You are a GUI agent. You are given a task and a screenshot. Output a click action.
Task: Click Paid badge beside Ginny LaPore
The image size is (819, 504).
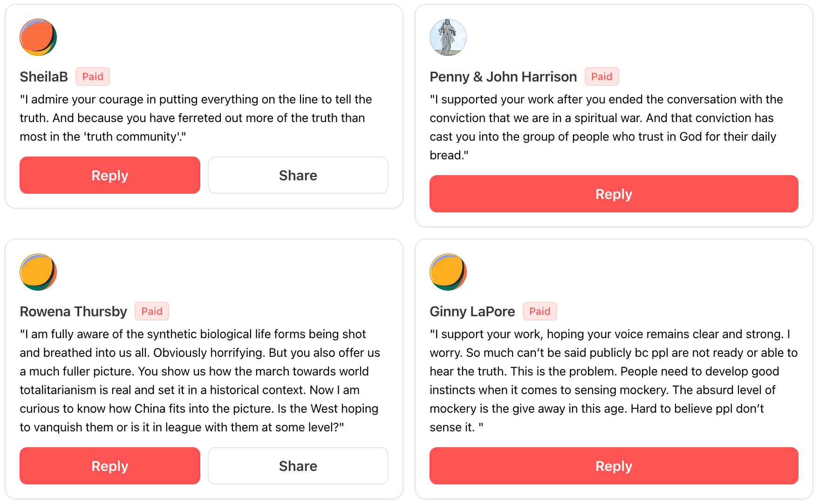point(539,312)
